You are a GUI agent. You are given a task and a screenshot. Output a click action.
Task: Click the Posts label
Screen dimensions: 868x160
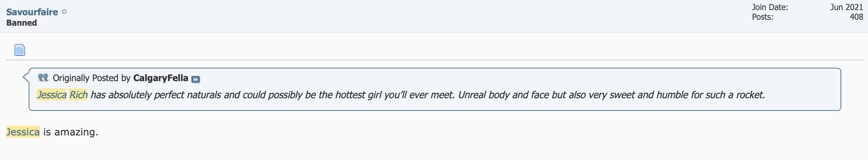763,17
